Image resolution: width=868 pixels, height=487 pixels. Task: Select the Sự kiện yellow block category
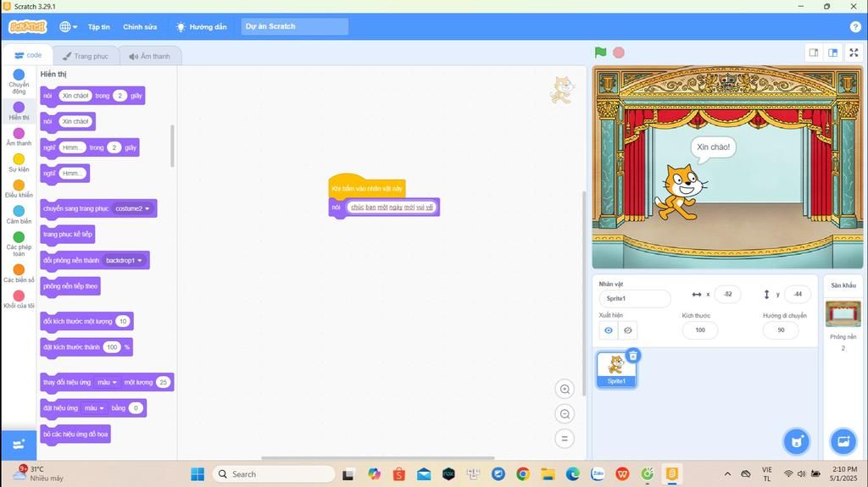point(19,163)
